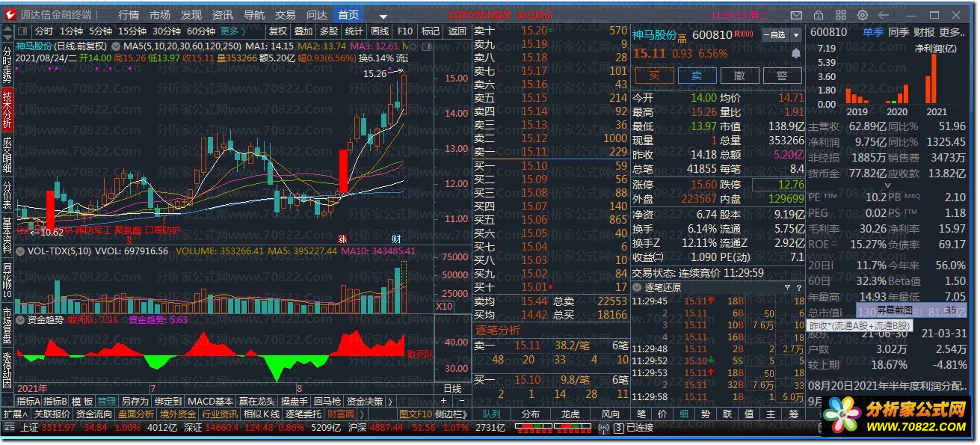980x445 pixels.
Task: Click the VOL-TDX indicator circle icon
Action: tap(21, 251)
